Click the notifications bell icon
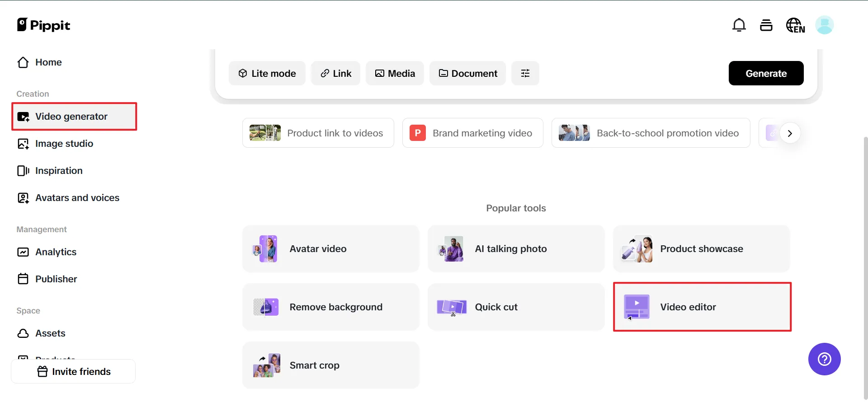868x402 pixels. coord(739,25)
